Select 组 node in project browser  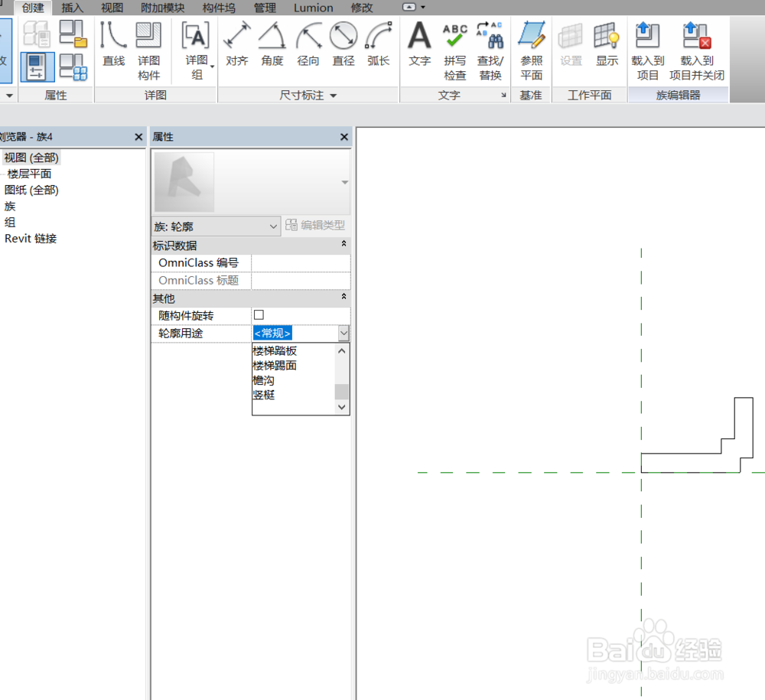10,222
